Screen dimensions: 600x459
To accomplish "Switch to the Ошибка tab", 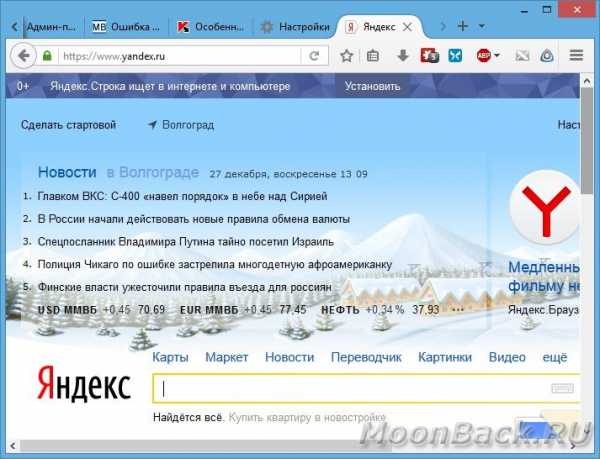I will coord(126,27).
